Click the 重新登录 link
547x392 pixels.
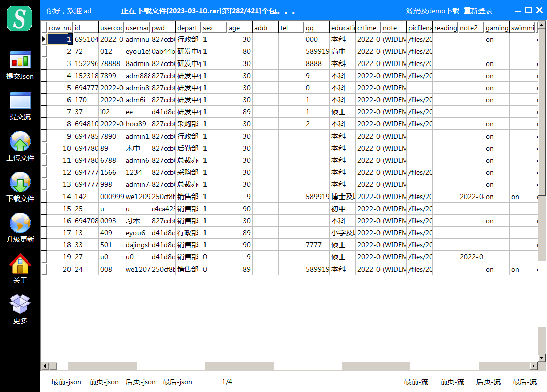[x=478, y=11]
